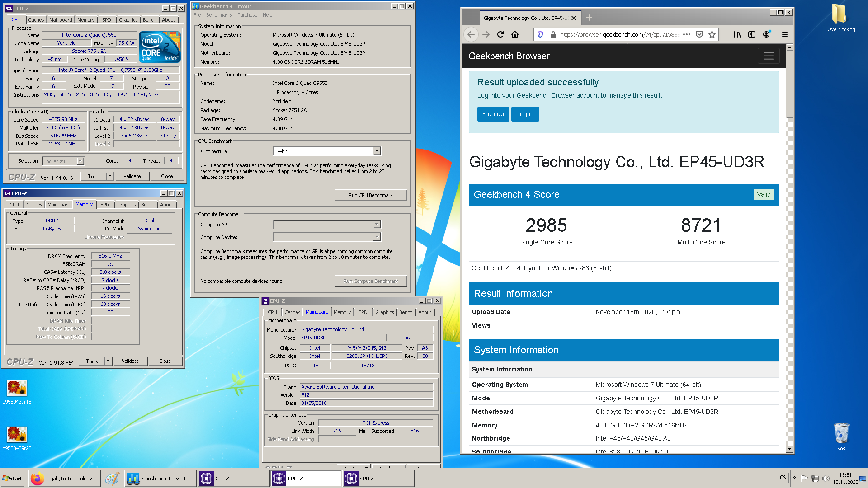Image resolution: width=868 pixels, height=488 pixels.
Task: Open Purchase menu in Geekbench 4
Action: point(247,15)
